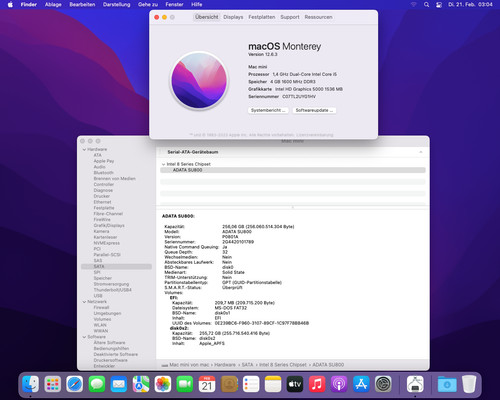500x400 pixels.
Task: Select Grafik/Displays in sidebar
Action: [x=109, y=226]
